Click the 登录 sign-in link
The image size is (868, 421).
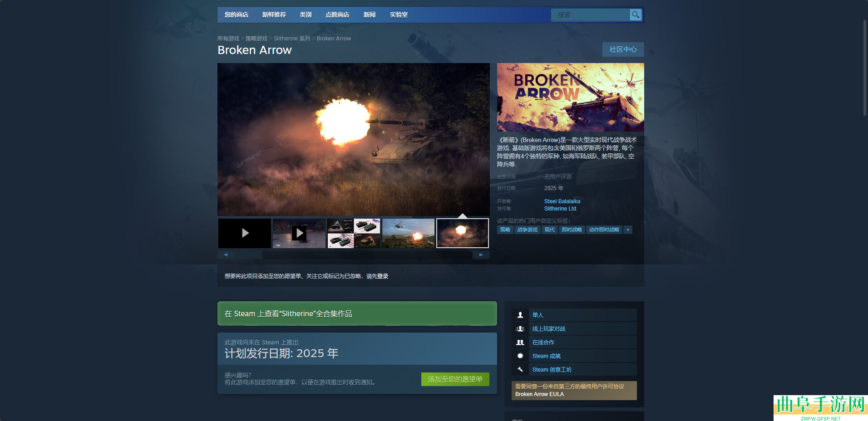click(383, 276)
